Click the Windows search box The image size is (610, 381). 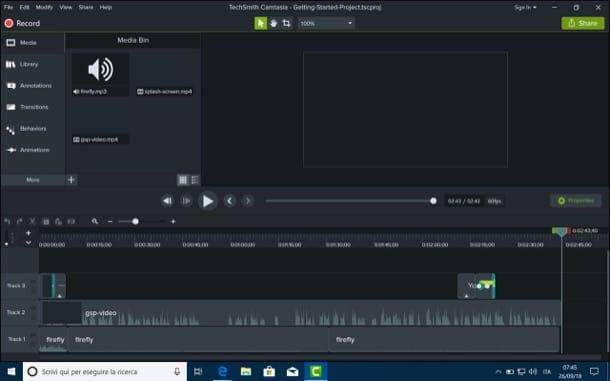[105, 372]
